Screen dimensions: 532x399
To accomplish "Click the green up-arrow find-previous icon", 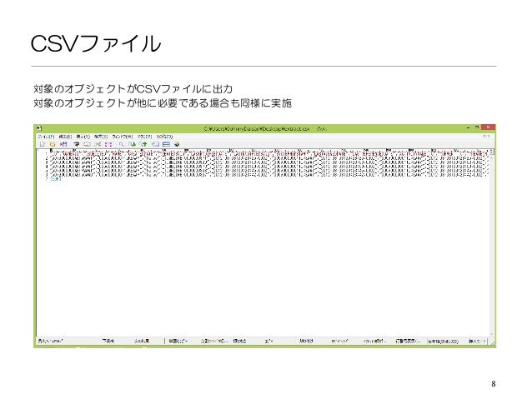I will (143, 144).
